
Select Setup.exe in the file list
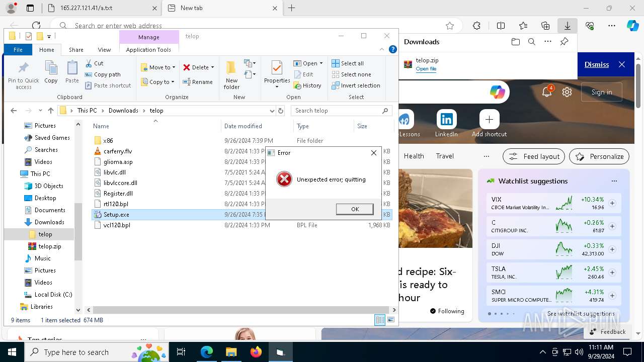[x=116, y=215]
